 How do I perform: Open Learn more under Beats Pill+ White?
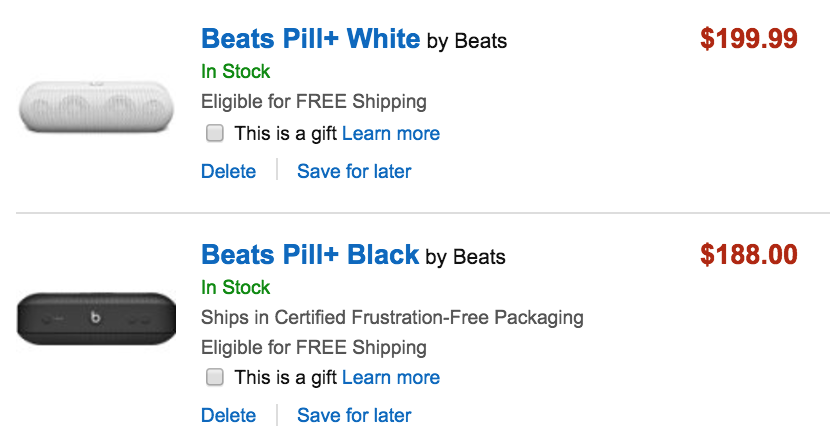point(390,133)
